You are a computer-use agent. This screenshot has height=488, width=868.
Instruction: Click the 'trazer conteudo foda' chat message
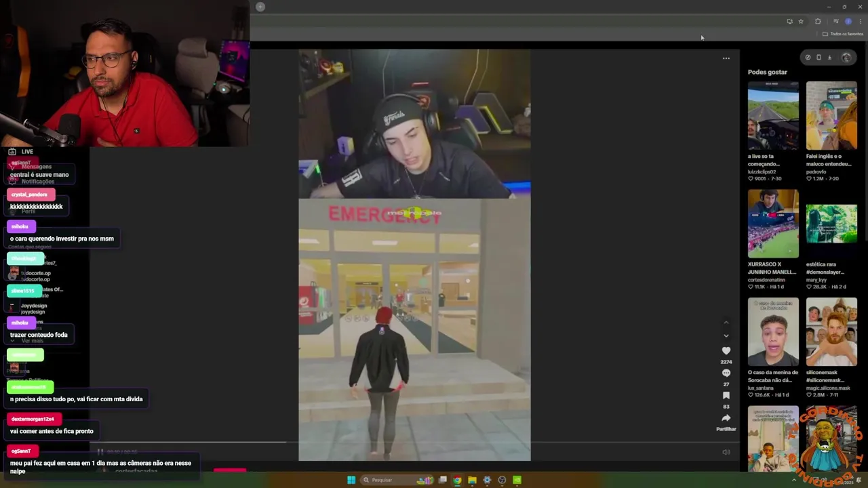pyautogui.click(x=39, y=335)
